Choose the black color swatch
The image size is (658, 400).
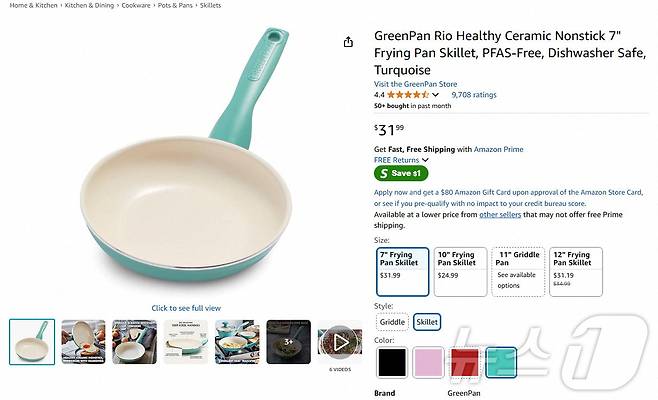coord(392,363)
